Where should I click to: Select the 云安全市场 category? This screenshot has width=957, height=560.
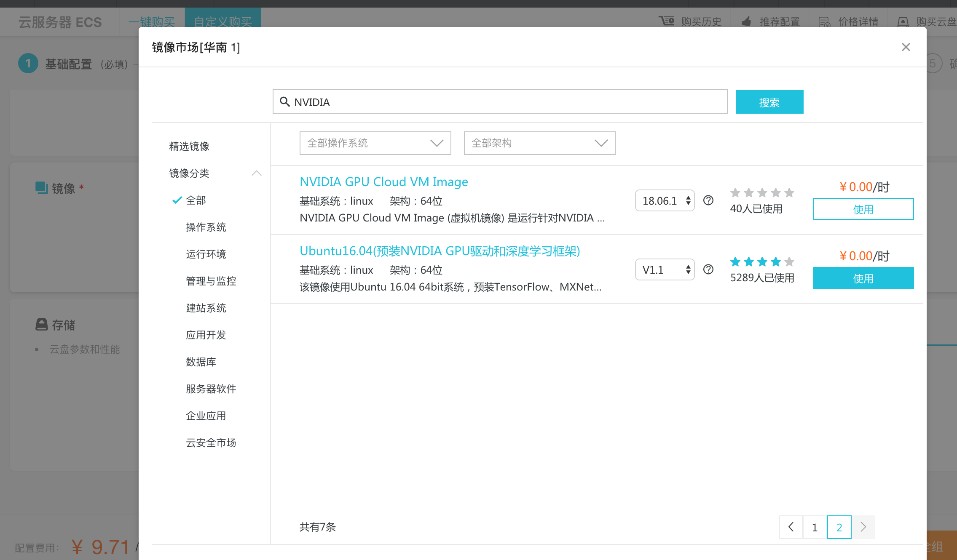click(x=211, y=443)
